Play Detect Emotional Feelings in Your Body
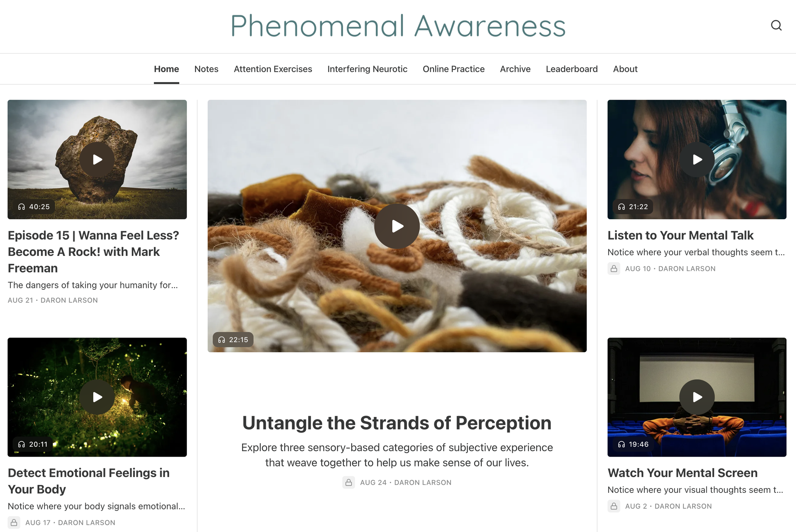The width and height of the screenshot is (796, 532). click(x=97, y=397)
